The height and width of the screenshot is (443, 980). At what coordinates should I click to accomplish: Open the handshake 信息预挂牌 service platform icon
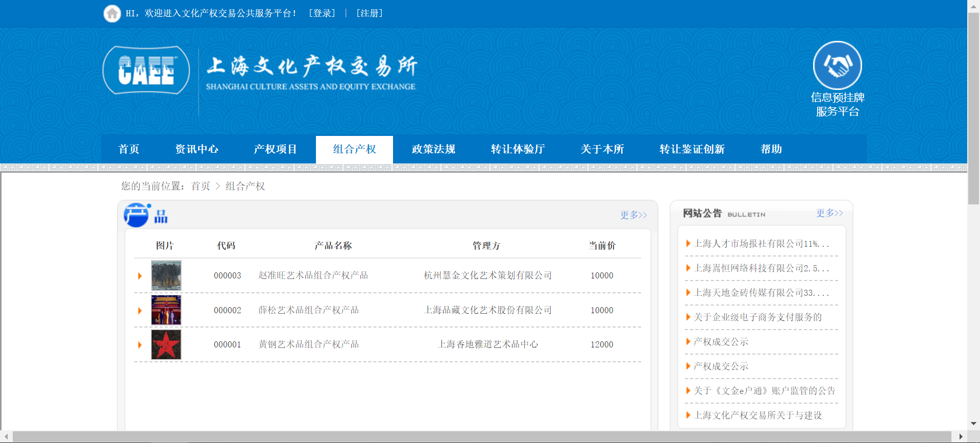point(837,65)
